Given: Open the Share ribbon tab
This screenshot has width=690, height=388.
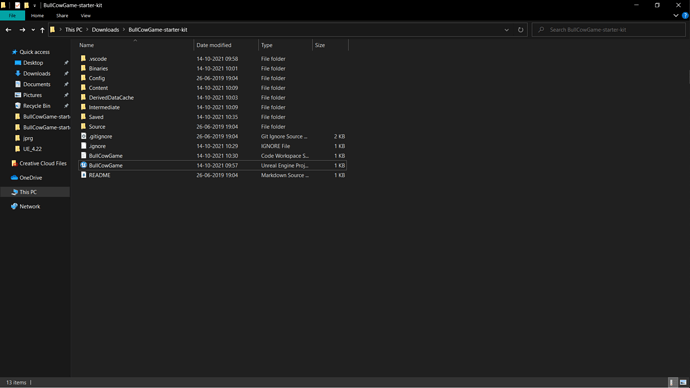Looking at the screenshot, I should [x=62, y=15].
